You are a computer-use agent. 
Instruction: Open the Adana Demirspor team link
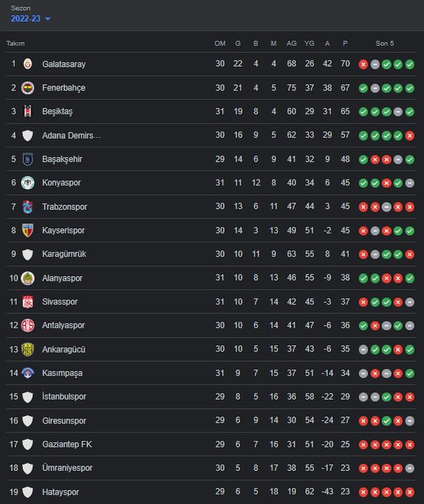(71, 135)
